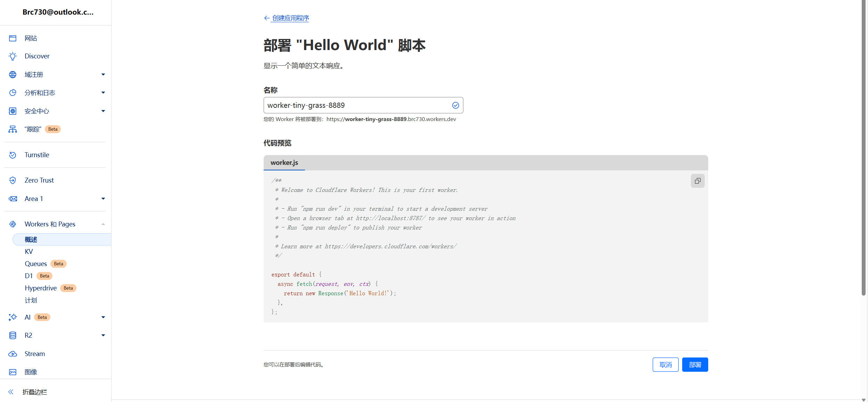The image size is (868, 402).
Task: Click the Beta badge next to Hyperdrive
Action: pos(68,288)
